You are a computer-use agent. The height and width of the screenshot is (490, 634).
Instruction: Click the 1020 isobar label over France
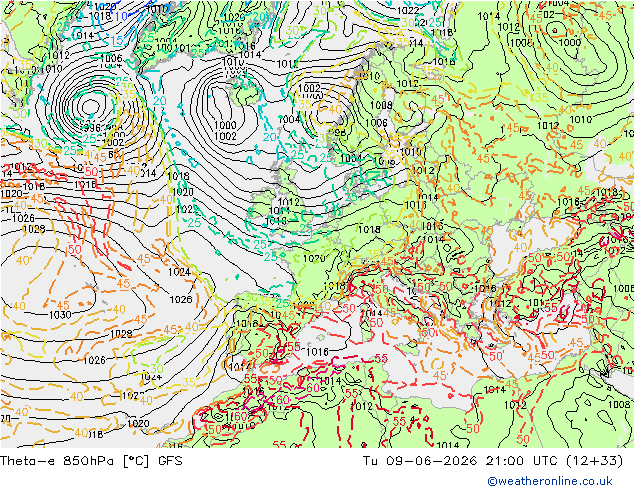tap(314, 259)
